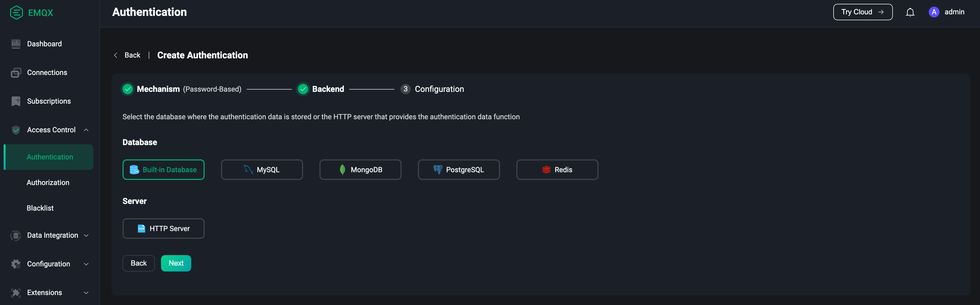Click the admin user profile icon

point(934,11)
